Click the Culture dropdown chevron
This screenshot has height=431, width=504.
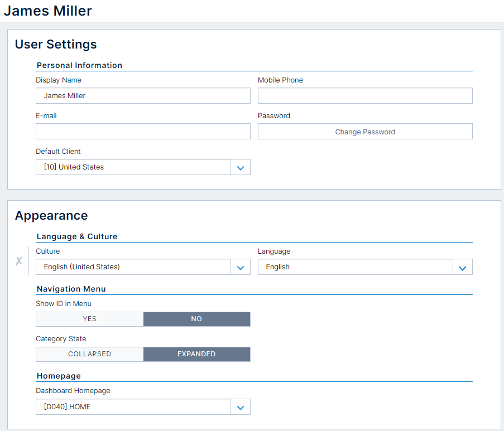(x=241, y=267)
